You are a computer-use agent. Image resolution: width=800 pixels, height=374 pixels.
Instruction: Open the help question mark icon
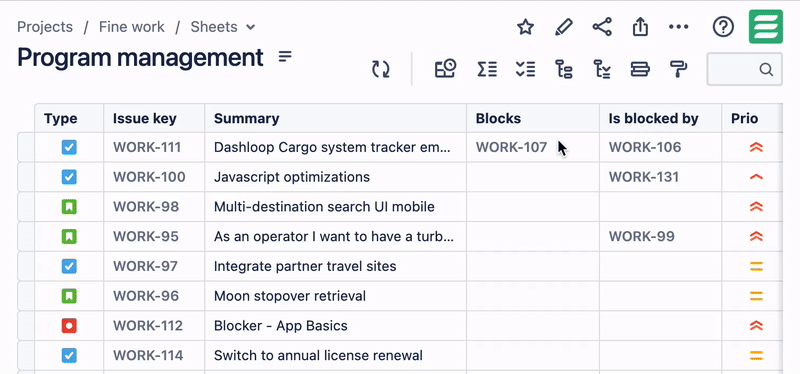(723, 27)
